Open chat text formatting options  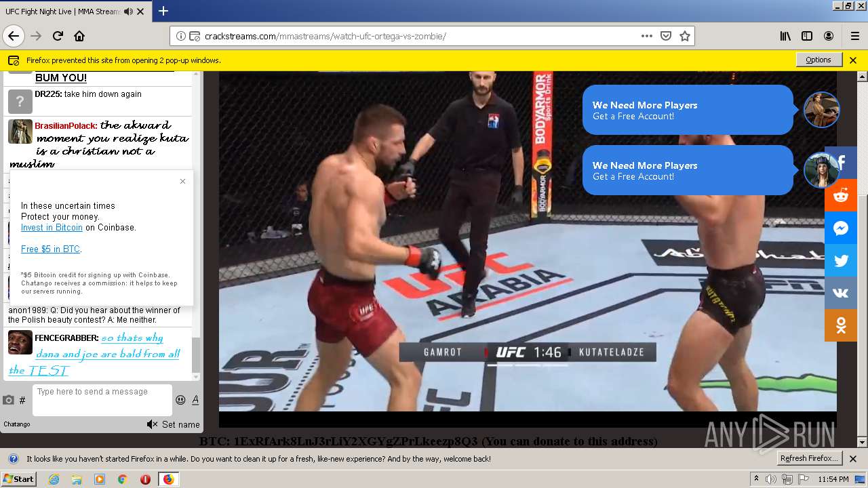(x=195, y=400)
